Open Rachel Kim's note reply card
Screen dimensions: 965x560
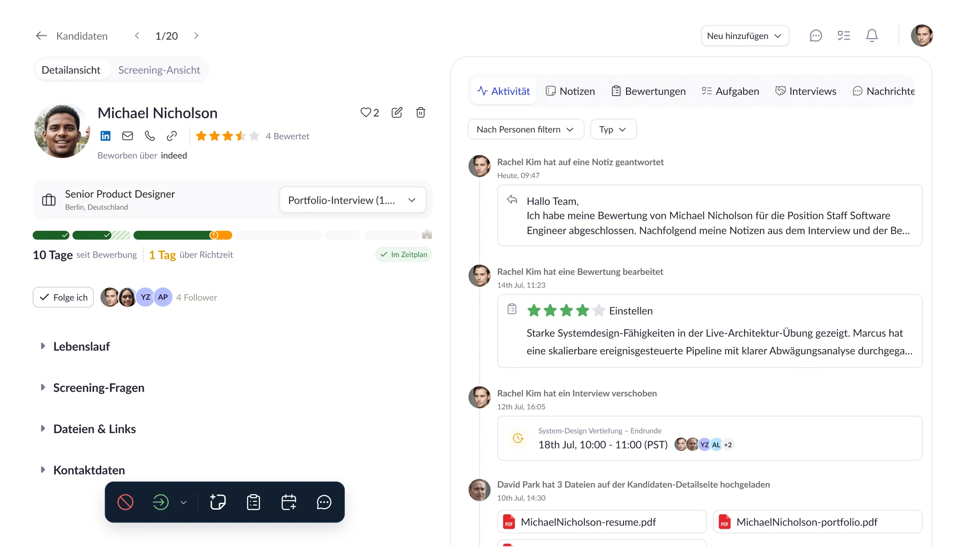click(x=710, y=215)
